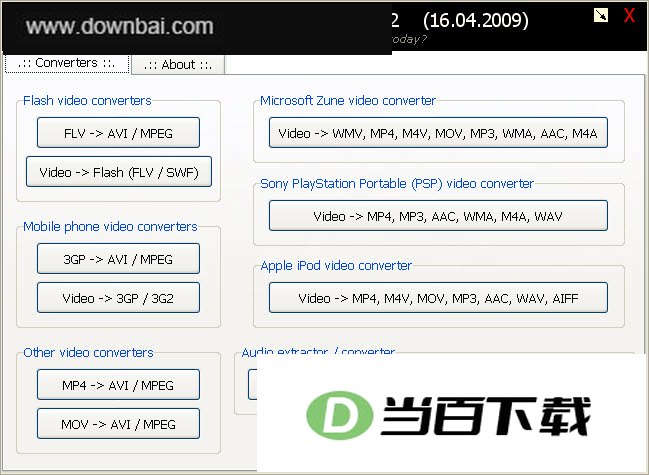Open the FLV -> AVI / MPEG converter

coord(118,133)
